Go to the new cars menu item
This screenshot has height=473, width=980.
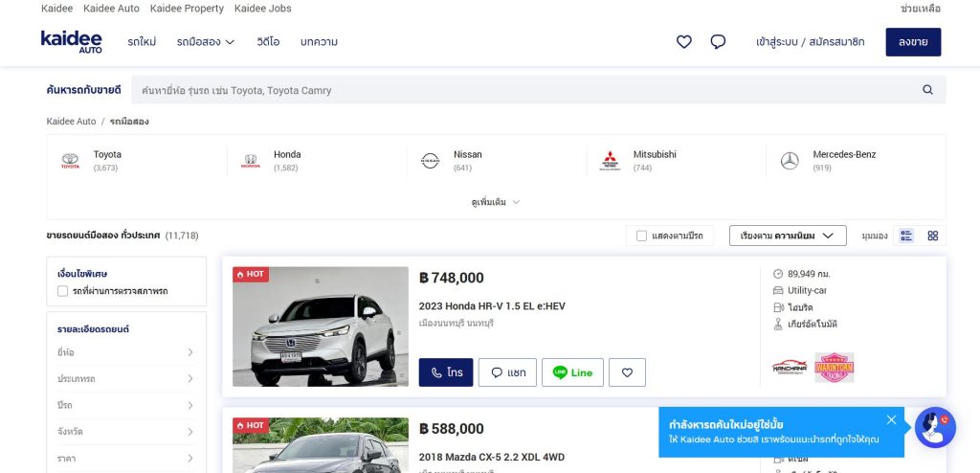click(142, 42)
